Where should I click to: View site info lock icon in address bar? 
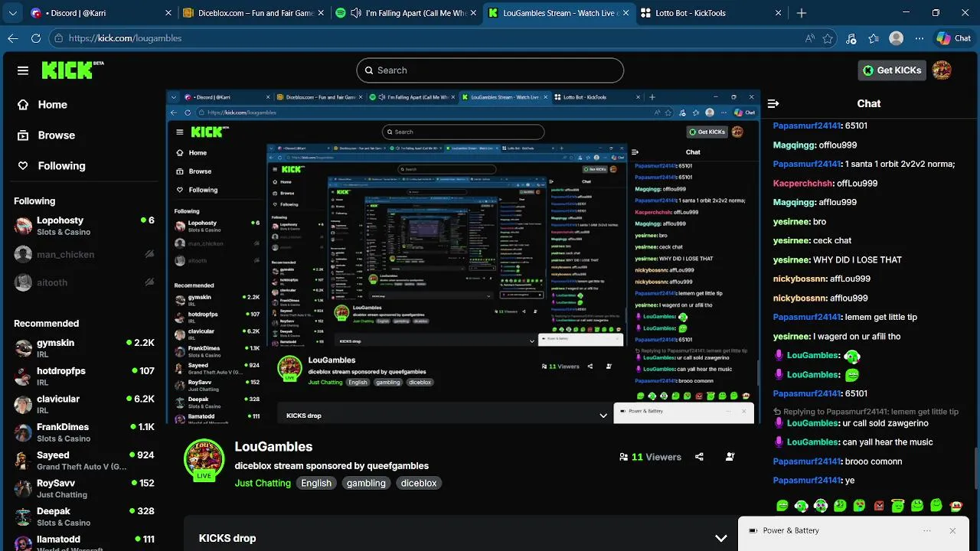point(59,38)
